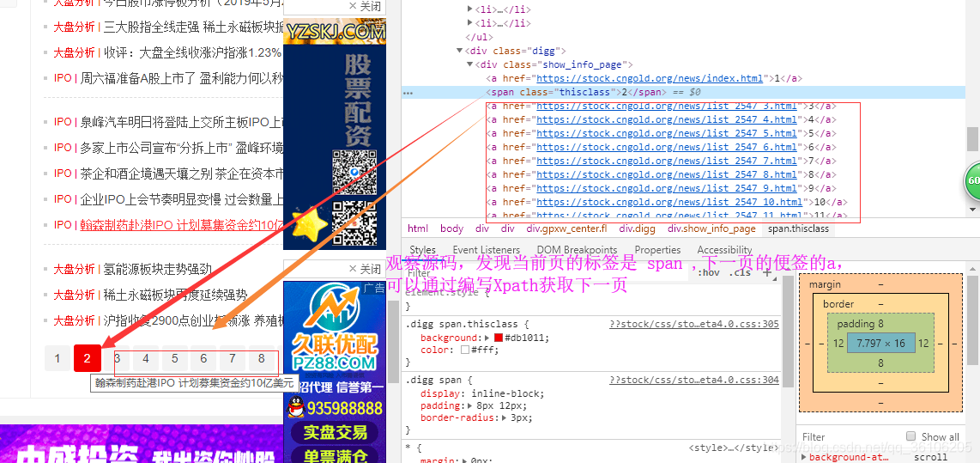The image size is (980, 463).
Task: Open 氢能源板块走势强劲 article
Action: click(x=158, y=269)
